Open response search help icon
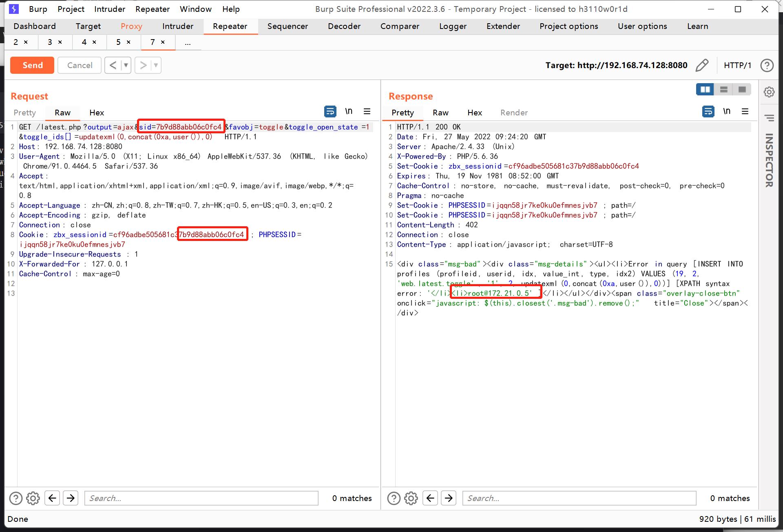 tap(394, 498)
